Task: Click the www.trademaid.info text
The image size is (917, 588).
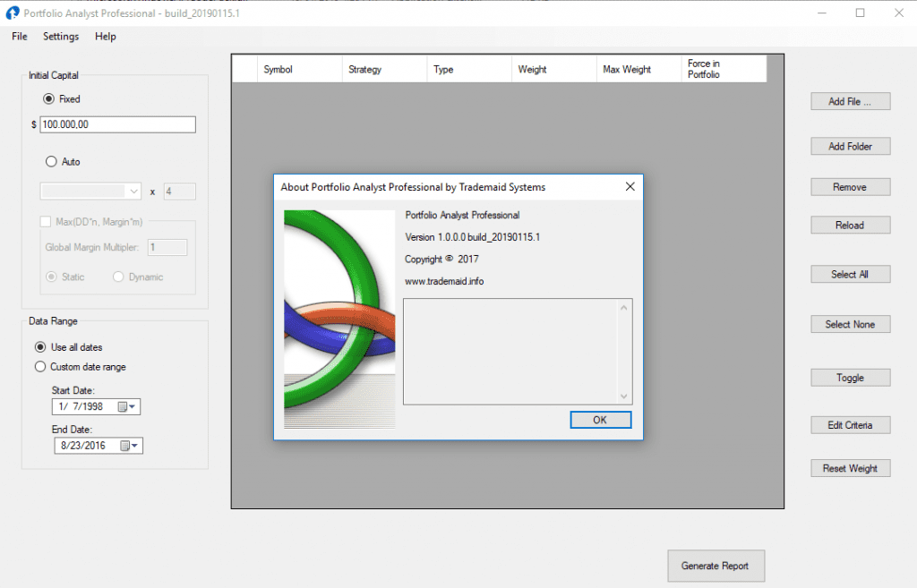Action: click(x=444, y=281)
